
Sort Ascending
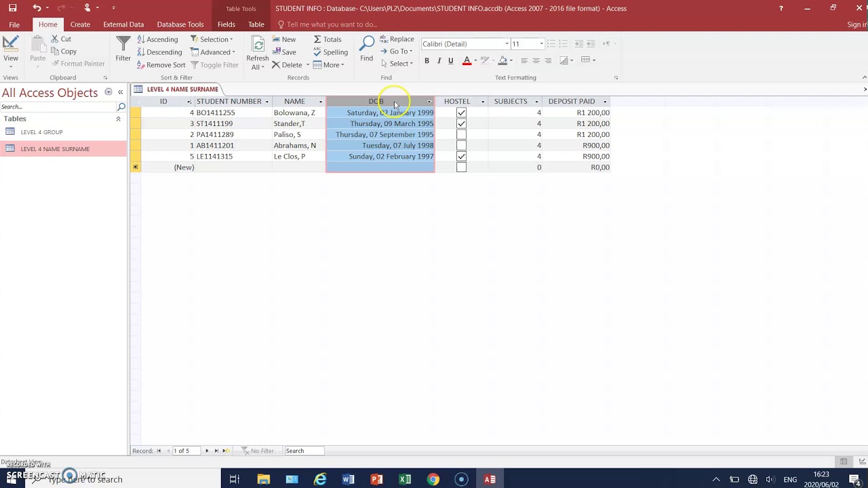157,39
